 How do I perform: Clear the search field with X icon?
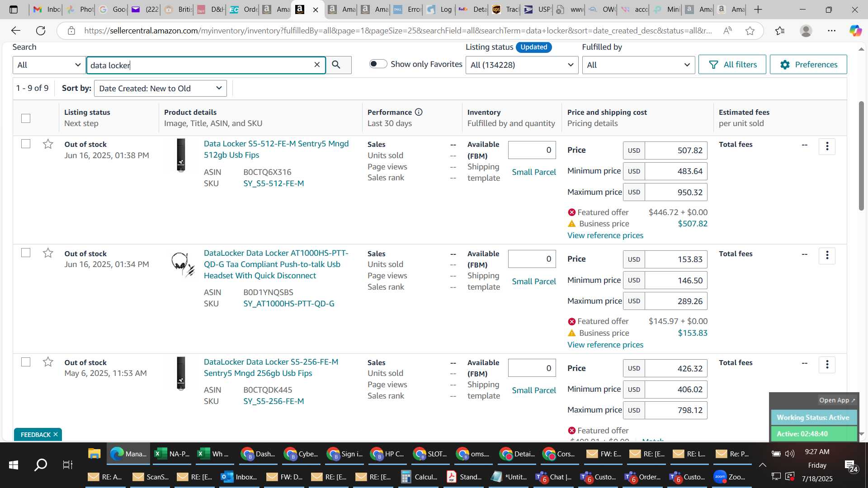click(317, 65)
